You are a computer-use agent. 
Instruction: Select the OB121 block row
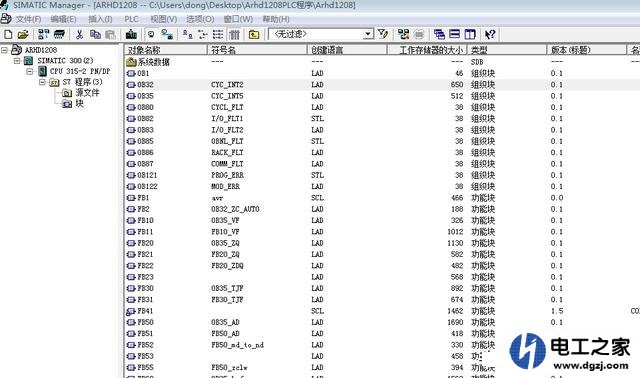(x=382, y=176)
